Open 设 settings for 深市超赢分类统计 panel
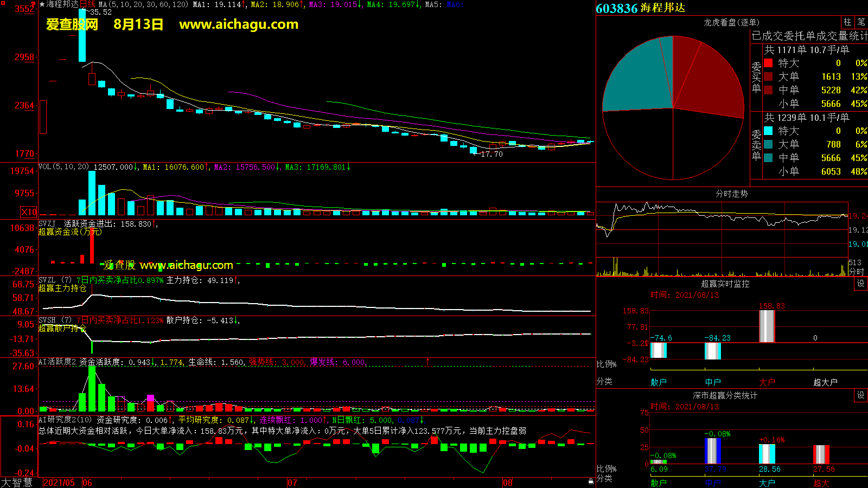Viewport: 868px width, 488px height. [861, 395]
